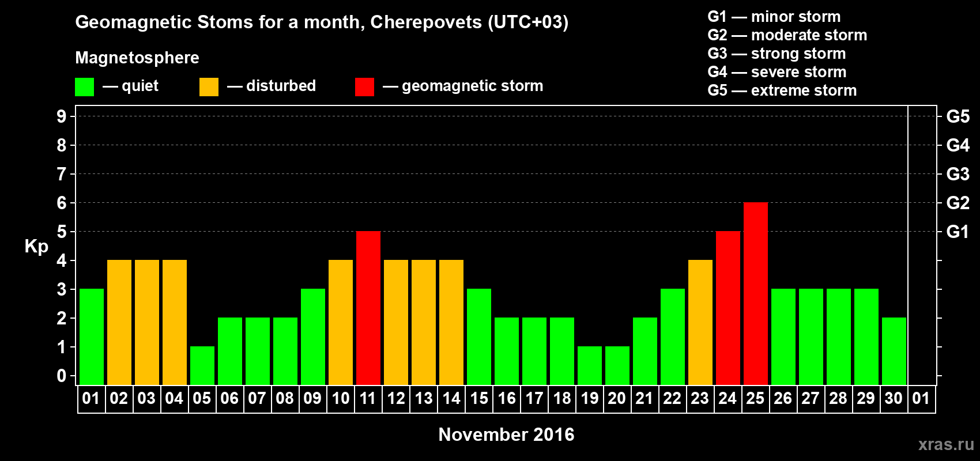
Task: Click the green bar for day 30
Action: (894, 352)
